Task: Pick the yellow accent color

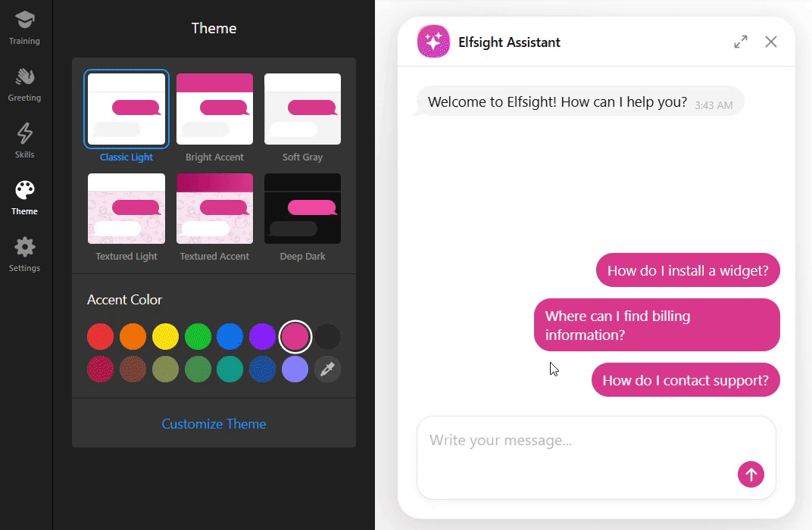Action: tap(165, 336)
